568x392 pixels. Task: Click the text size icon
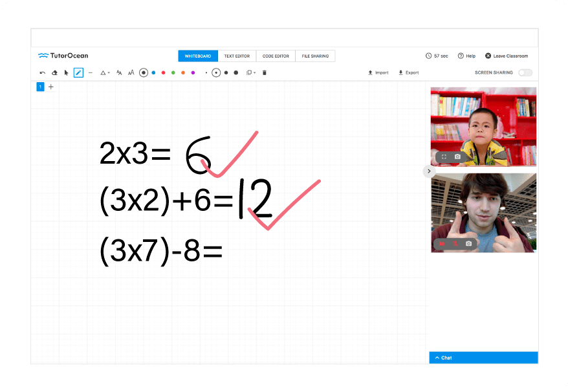[131, 73]
